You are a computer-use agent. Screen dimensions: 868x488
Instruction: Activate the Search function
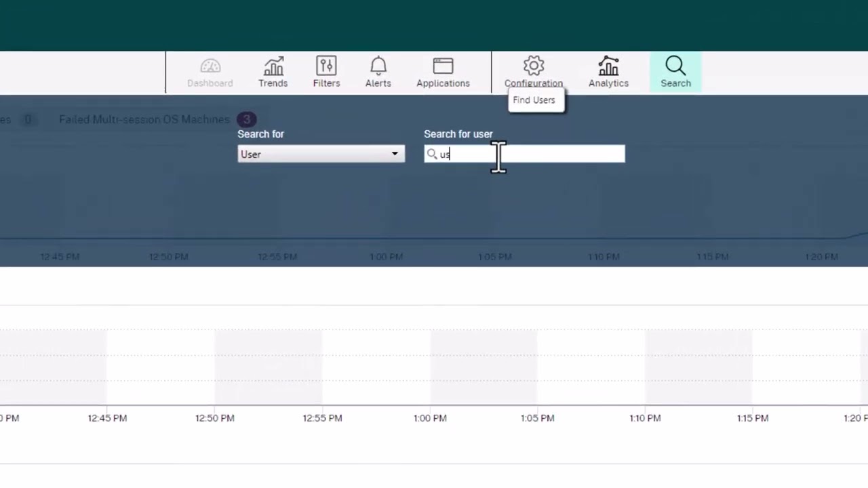click(675, 72)
